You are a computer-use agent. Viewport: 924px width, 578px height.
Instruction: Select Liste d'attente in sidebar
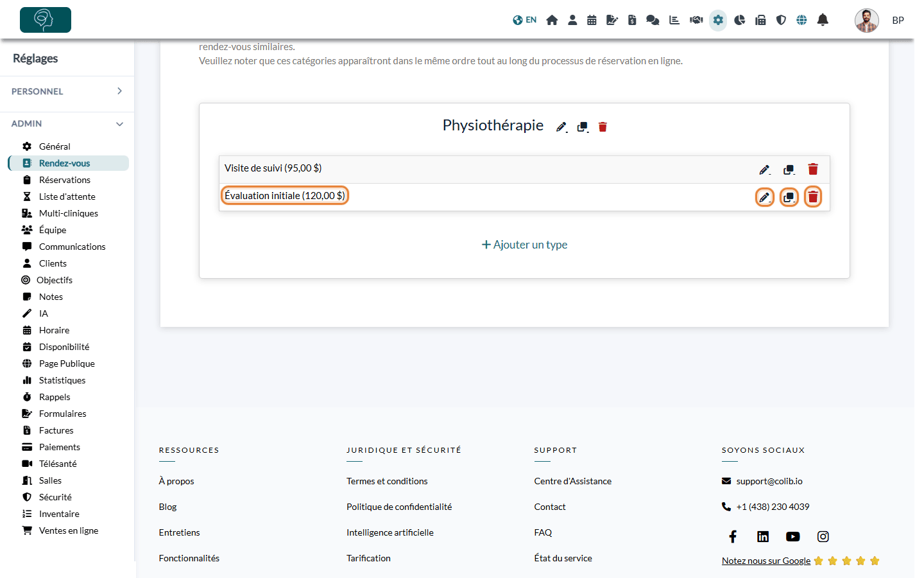pyautogui.click(x=68, y=197)
